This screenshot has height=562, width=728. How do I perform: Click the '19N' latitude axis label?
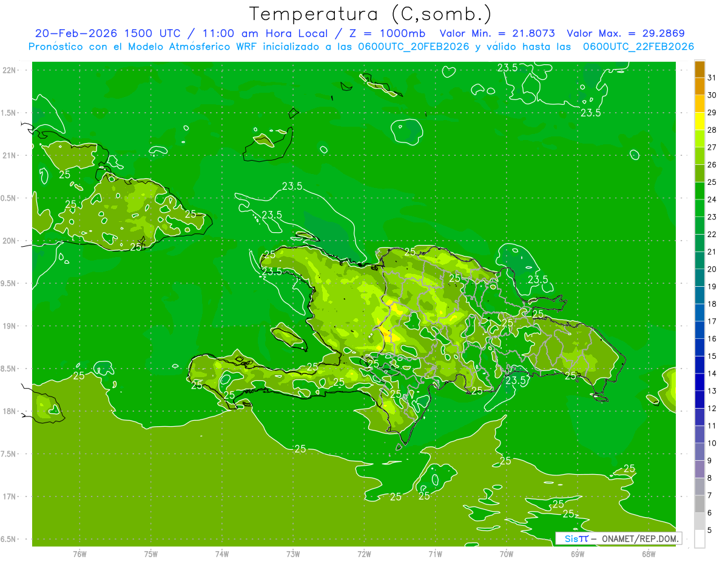tap(9, 326)
